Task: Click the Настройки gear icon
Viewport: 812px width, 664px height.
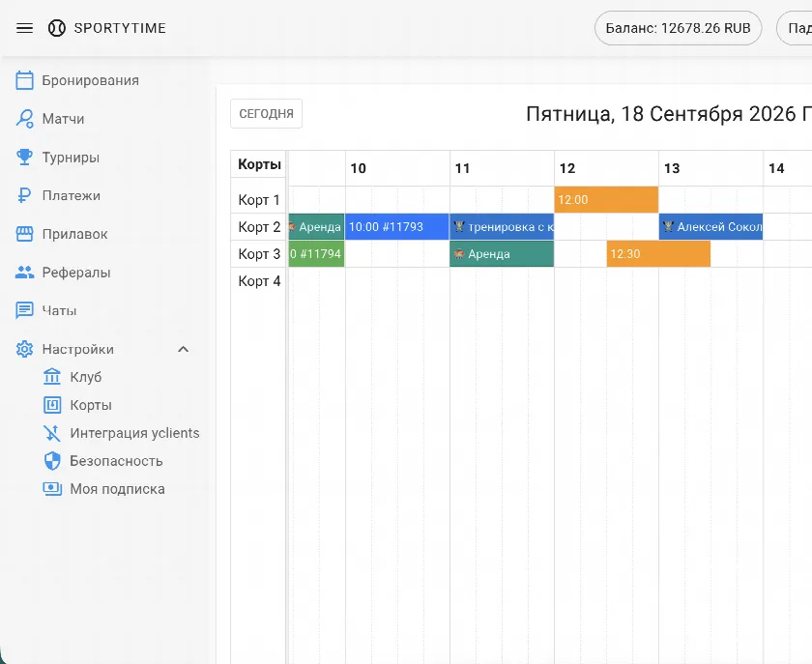Action: (x=24, y=349)
